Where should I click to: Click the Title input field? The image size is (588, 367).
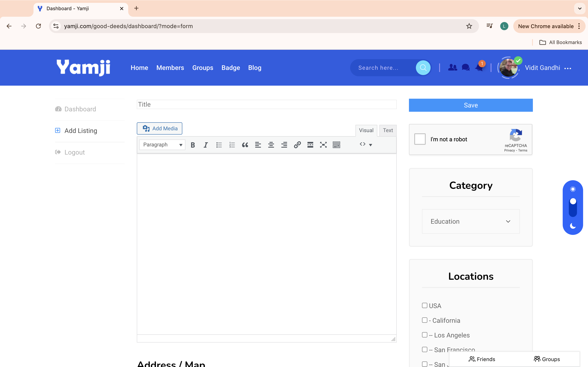(266, 104)
